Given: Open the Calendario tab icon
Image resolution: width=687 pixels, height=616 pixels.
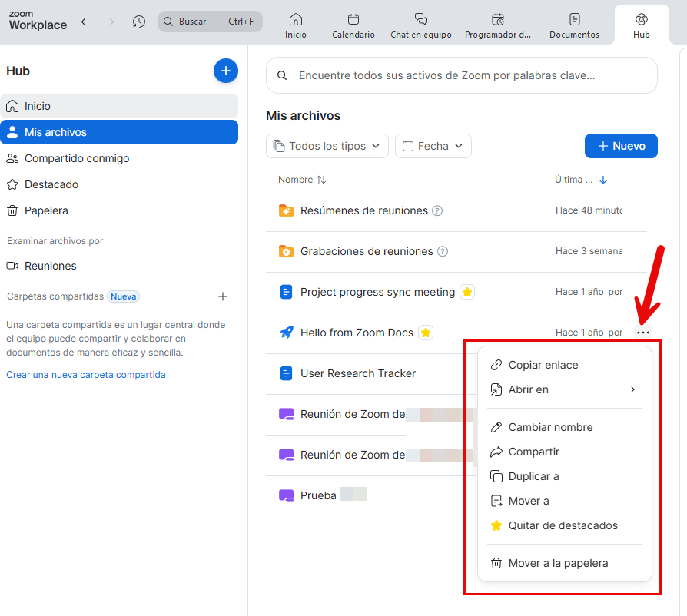Looking at the screenshot, I should 353,20.
